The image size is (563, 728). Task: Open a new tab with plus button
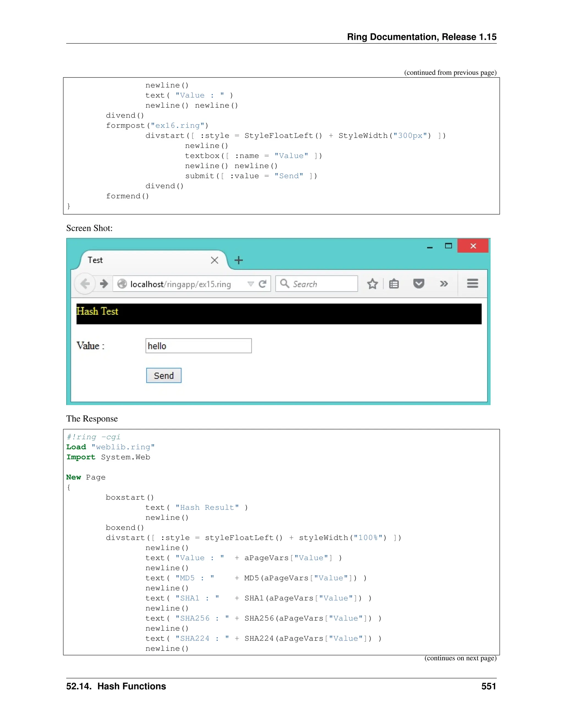238,260
